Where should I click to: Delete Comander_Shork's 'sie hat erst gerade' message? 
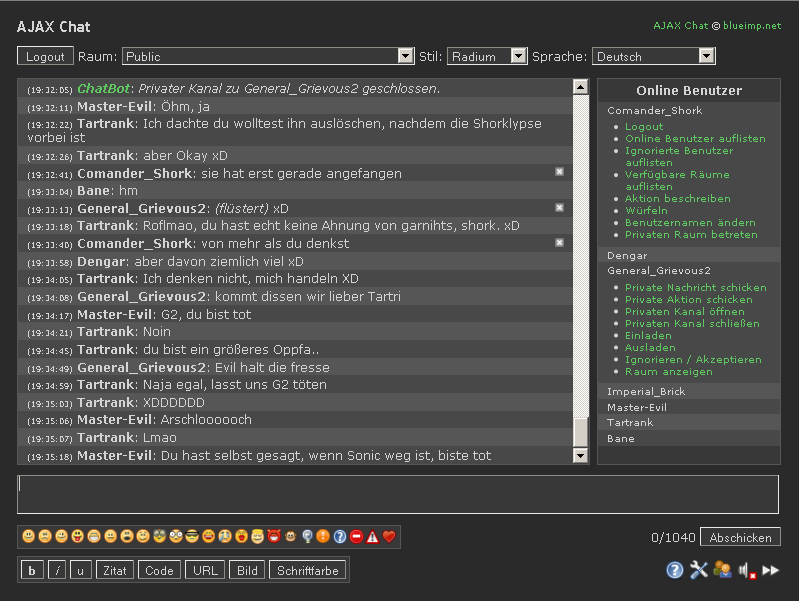pos(560,172)
